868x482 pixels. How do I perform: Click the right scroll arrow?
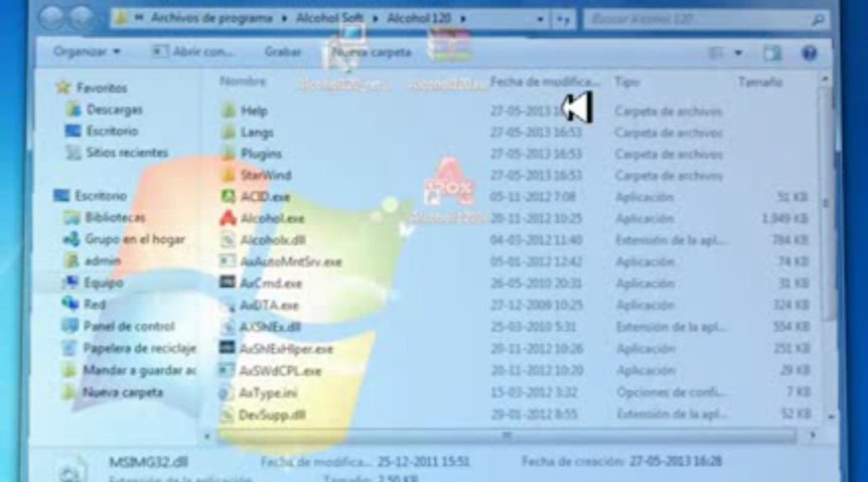click(x=812, y=436)
